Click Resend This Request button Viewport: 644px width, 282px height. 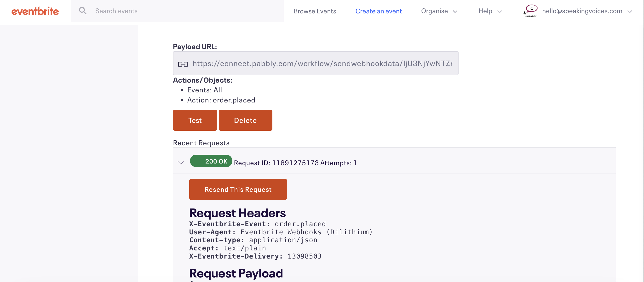click(238, 189)
